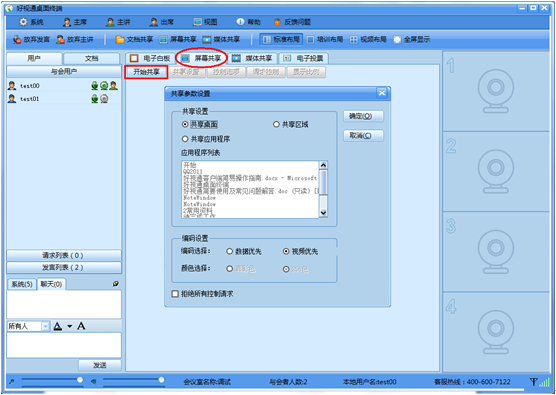Click the 开始共享 button
The width and height of the screenshot is (556, 395).
146,72
